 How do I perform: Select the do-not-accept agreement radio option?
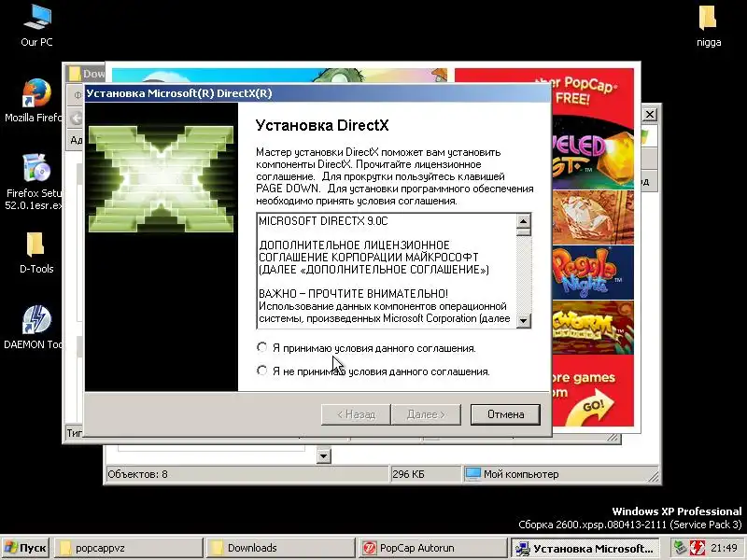[262, 371]
